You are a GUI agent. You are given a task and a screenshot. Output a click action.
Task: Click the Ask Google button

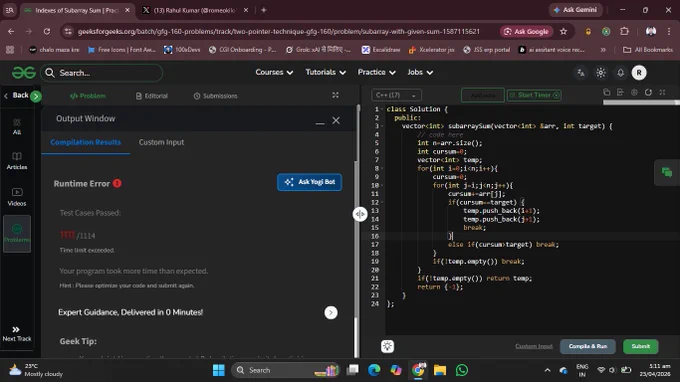pos(526,31)
